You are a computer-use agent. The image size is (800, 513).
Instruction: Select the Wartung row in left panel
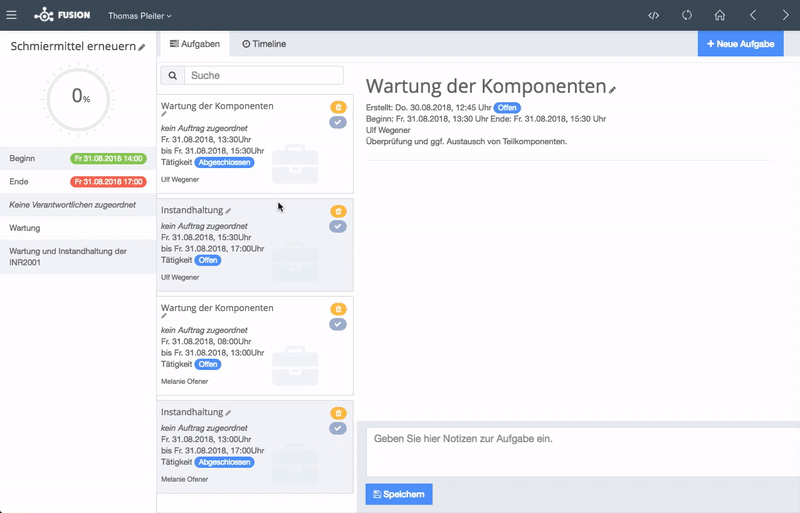point(78,228)
